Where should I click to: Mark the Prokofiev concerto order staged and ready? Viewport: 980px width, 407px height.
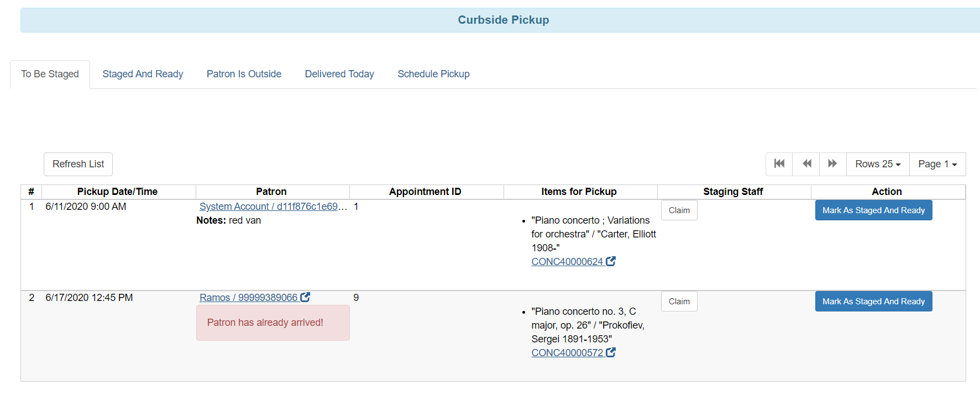[x=873, y=301]
